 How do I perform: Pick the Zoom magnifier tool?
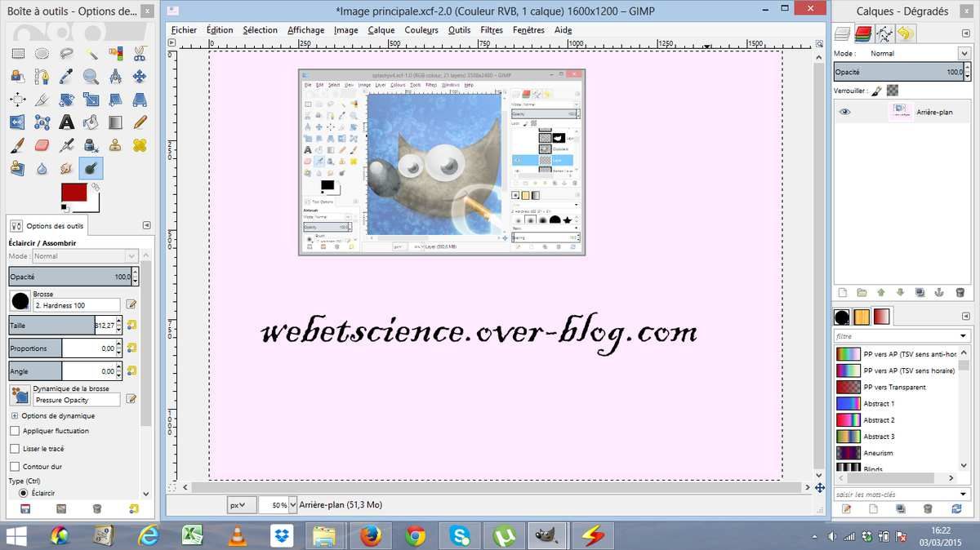pos(91,77)
